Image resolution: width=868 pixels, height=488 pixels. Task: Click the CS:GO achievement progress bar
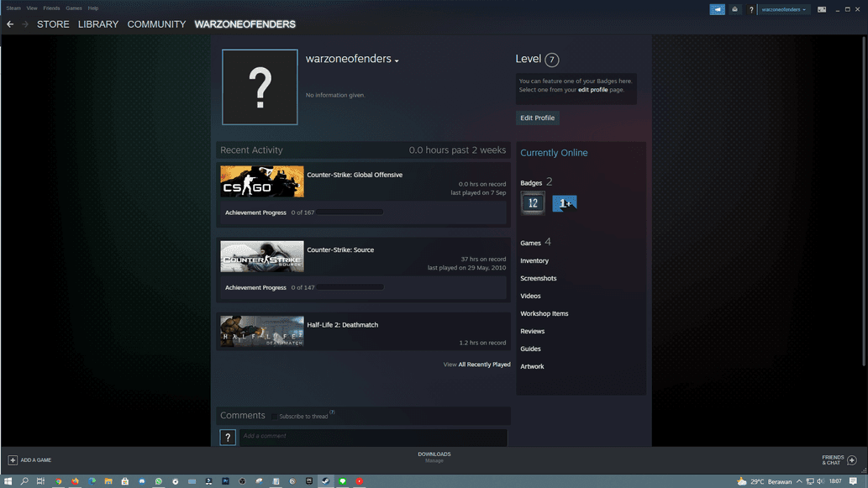350,213
